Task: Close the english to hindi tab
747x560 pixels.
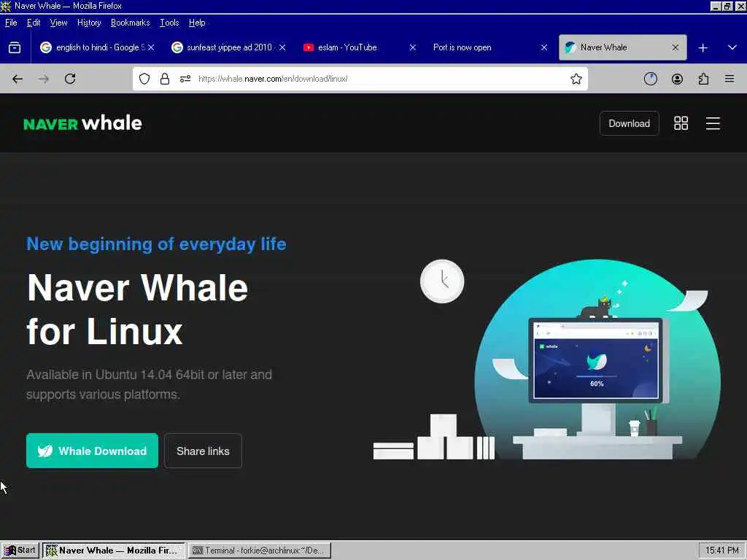Action: pos(151,47)
